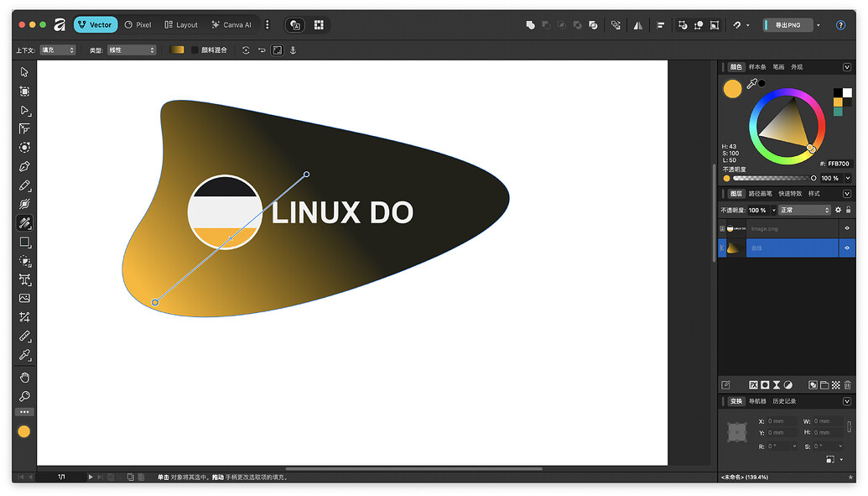Click the anchor icon in context toolbar
This screenshot has height=496, width=868.
(x=293, y=50)
